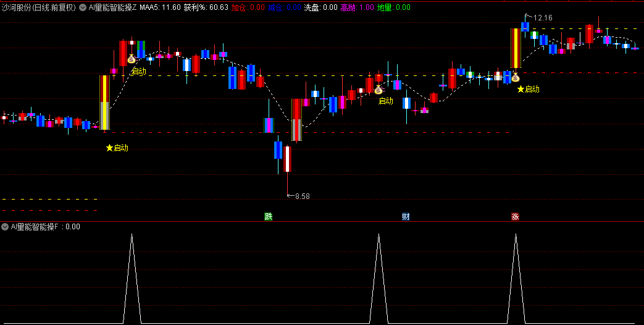Viewport: 644px width, 325px height.
Task: Expand the AI量能智能操Z indicator dropdown arrow
Action: tap(83, 7)
